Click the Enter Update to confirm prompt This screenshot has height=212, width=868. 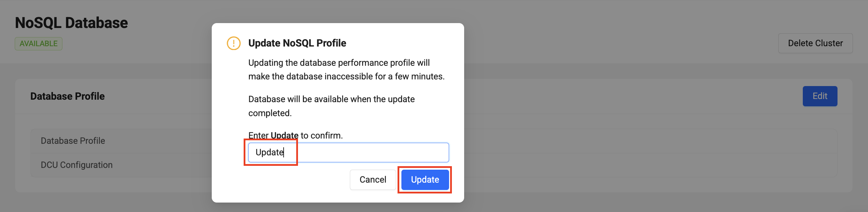(x=296, y=135)
